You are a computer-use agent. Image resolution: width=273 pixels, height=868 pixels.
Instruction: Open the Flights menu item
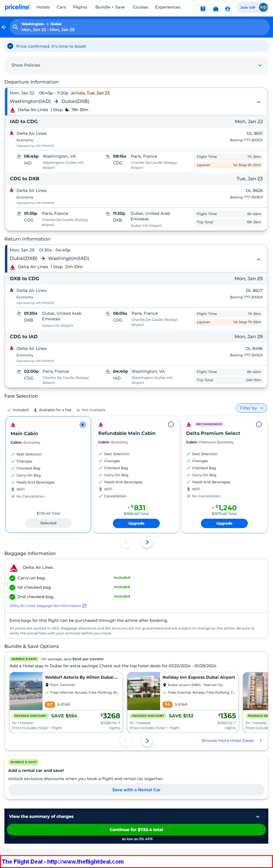[x=80, y=7]
